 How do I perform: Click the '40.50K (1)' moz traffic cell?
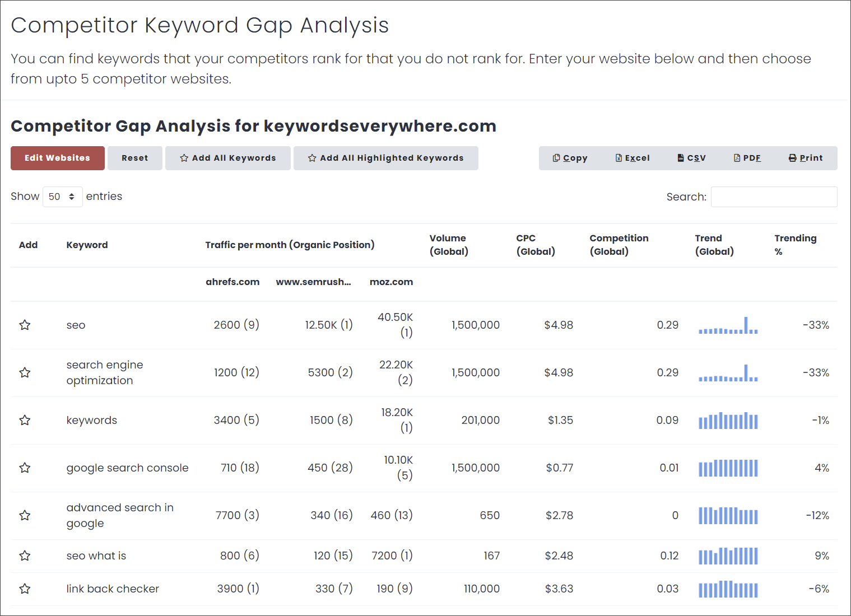(395, 325)
